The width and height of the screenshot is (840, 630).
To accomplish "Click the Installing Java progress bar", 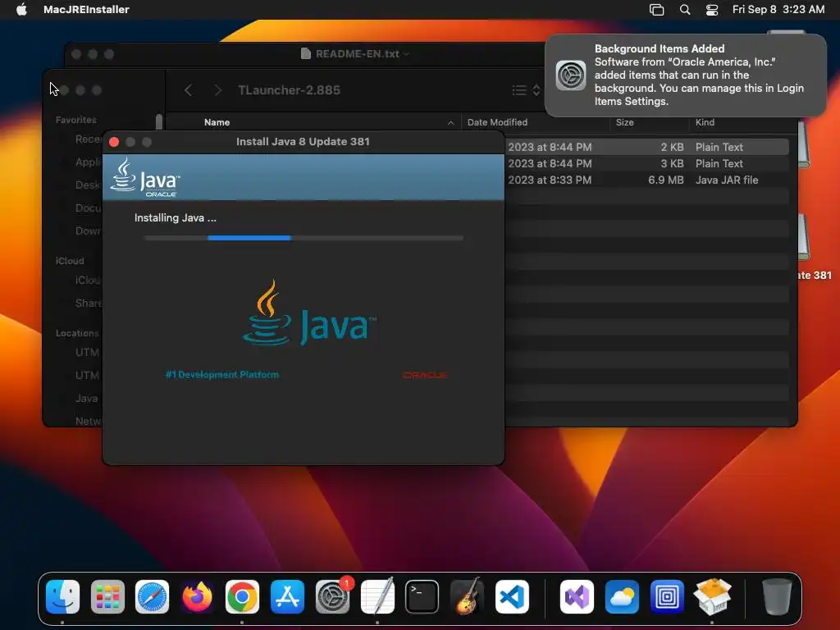I will [x=304, y=238].
